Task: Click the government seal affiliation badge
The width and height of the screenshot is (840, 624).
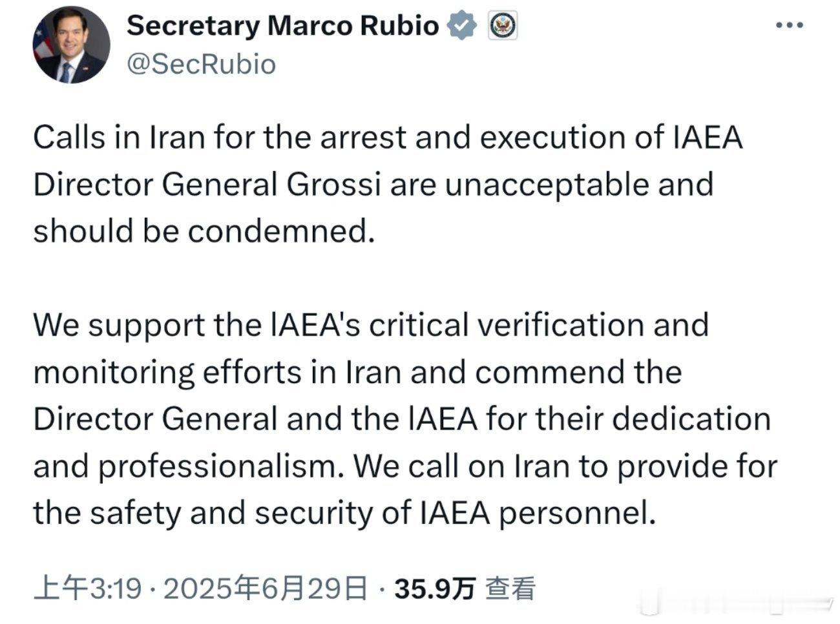Action: [502, 26]
